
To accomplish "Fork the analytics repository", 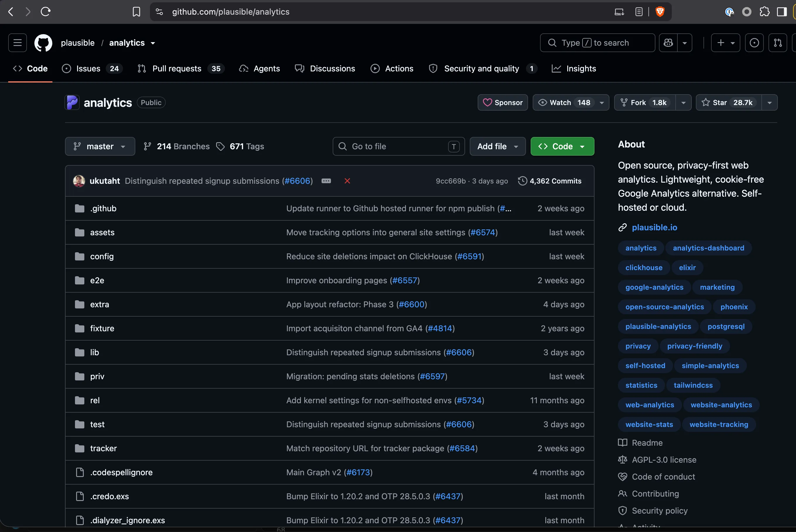I will coord(645,102).
